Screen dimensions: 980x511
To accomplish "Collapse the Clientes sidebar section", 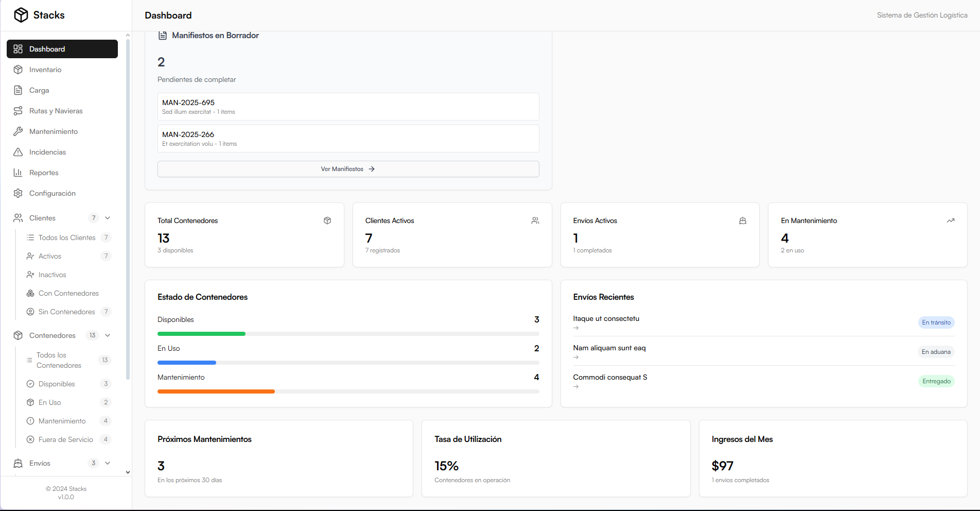I will (x=108, y=218).
